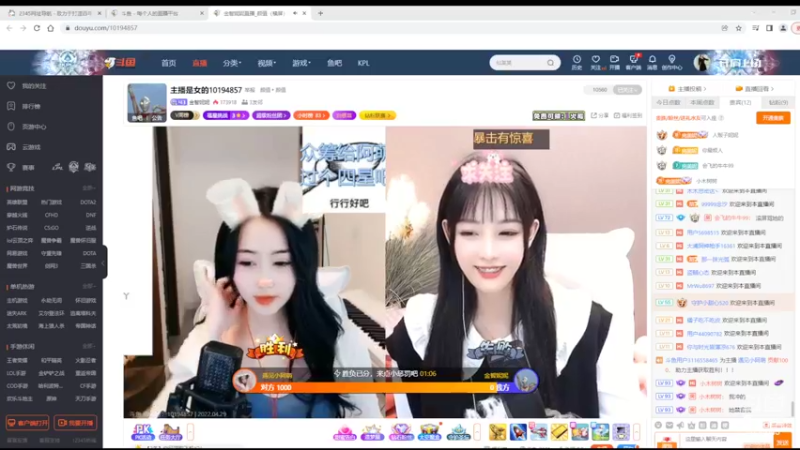Click 我要开播 button in the sidebar
Viewport: 800px width, 450px height.
coord(76,423)
